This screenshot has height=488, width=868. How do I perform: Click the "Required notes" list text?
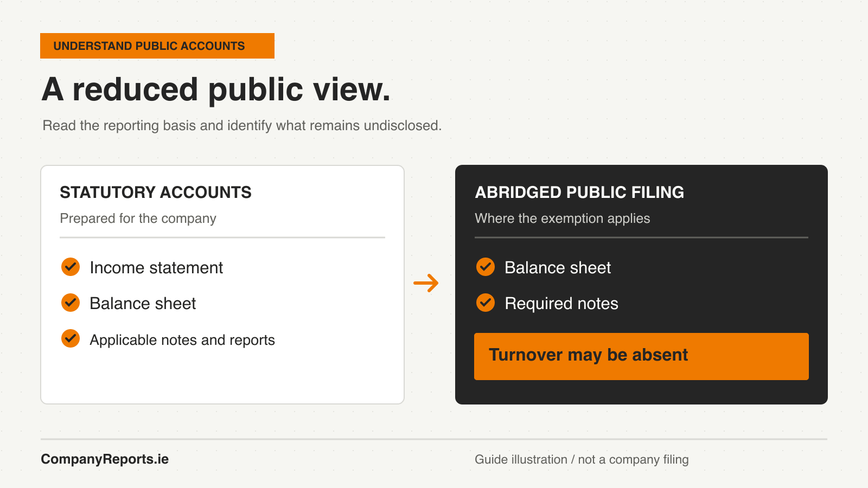tap(561, 304)
